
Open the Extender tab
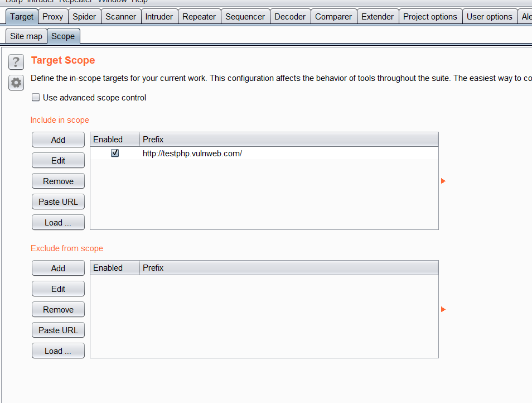(x=378, y=17)
